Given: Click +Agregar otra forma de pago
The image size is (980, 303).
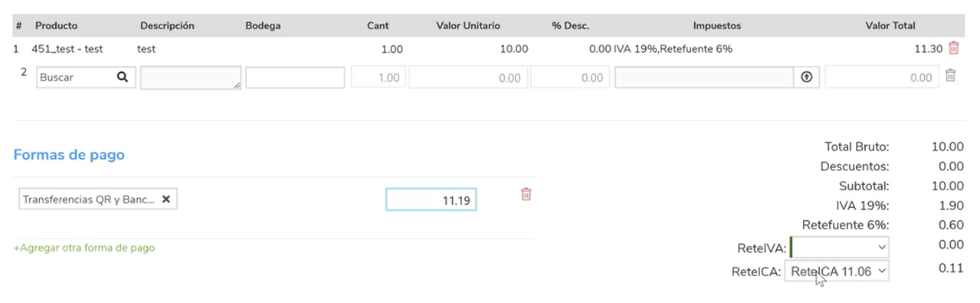Looking at the screenshot, I should click(84, 248).
